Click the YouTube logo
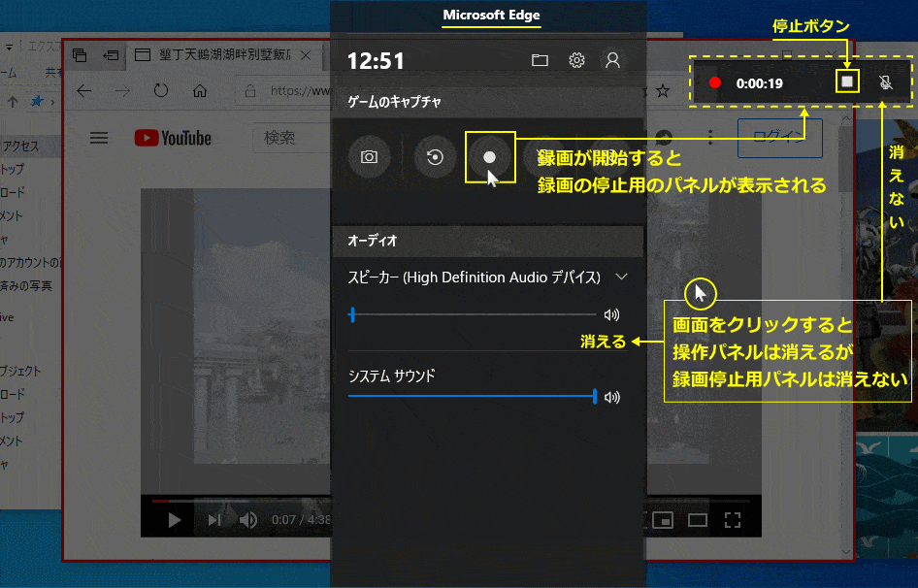 coord(173,138)
